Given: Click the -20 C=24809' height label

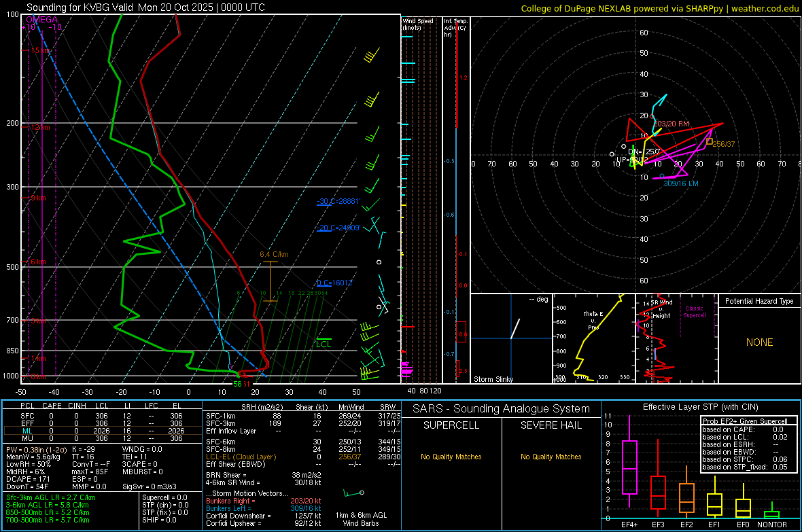Looking at the screenshot, I should coord(338,228).
